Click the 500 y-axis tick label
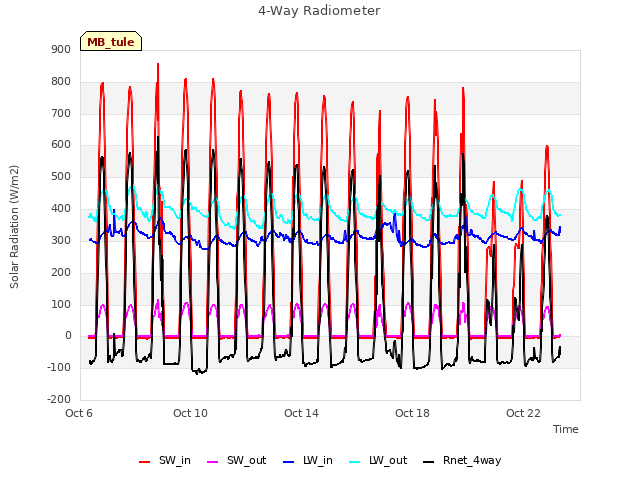 (x=61, y=177)
